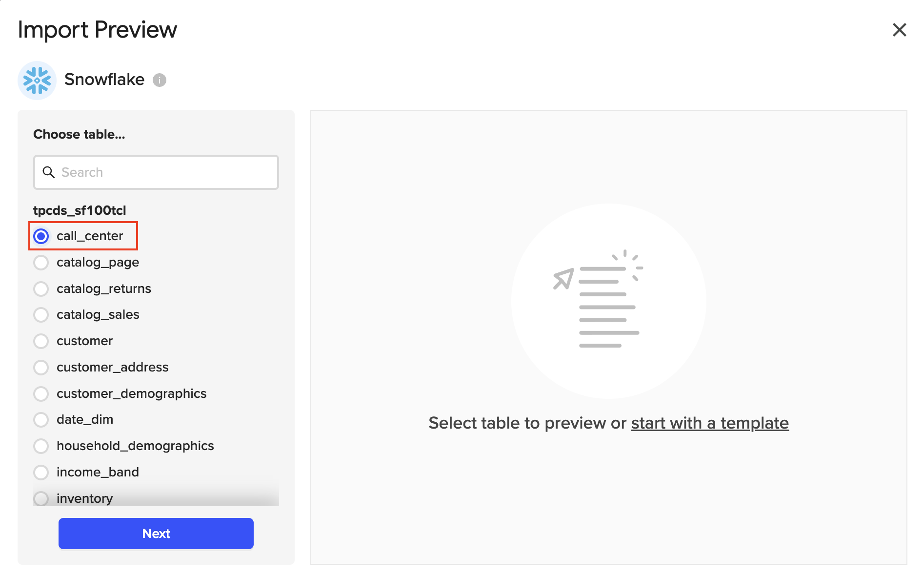Viewport: 924px width, 577px height.
Task: Choose the inventory table
Action: tap(41, 498)
